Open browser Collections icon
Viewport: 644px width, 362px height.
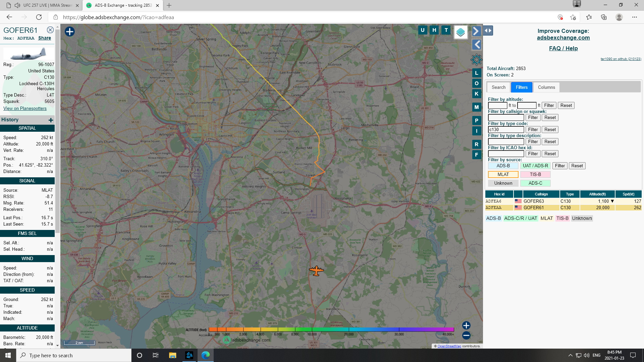[604, 17]
